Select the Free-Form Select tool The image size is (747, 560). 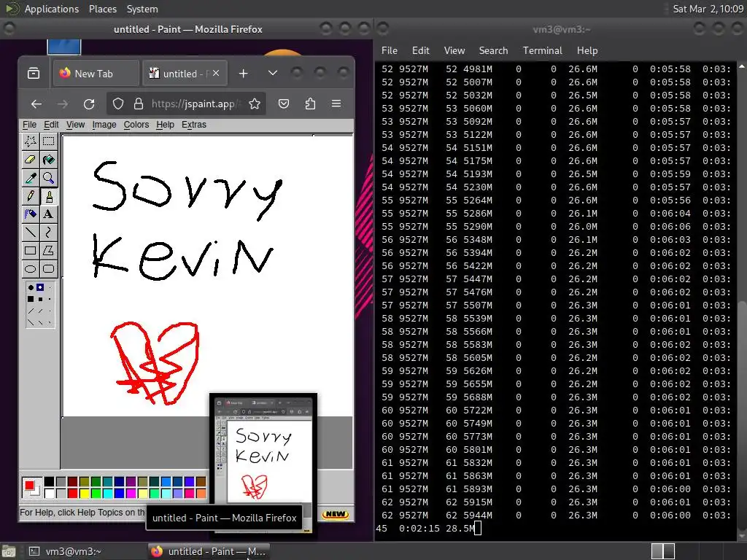click(x=31, y=141)
